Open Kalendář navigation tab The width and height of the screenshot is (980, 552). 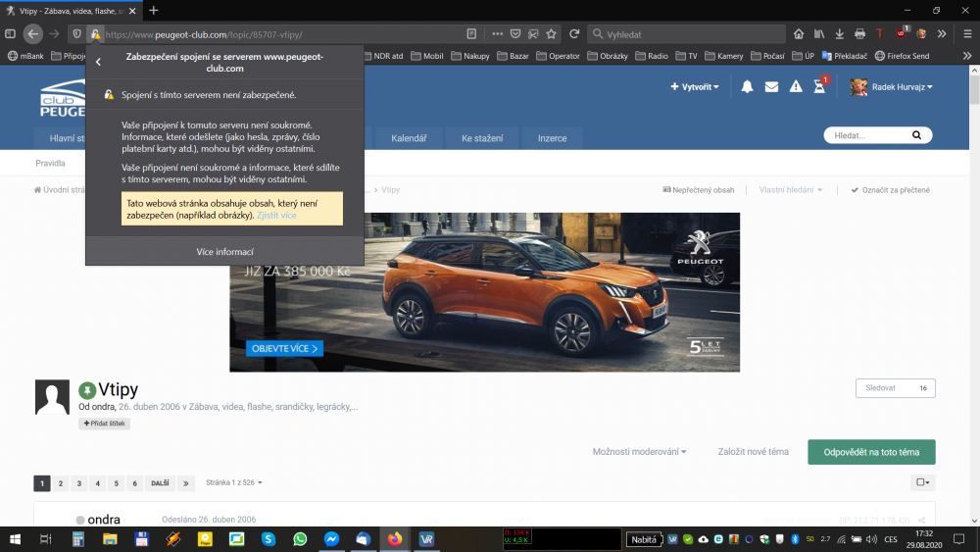pos(409,138)
